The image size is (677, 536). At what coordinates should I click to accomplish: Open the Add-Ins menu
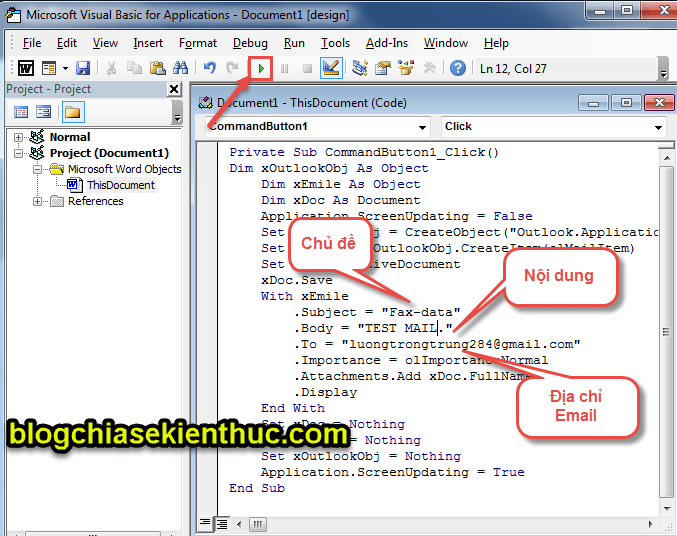coord(387,43)
